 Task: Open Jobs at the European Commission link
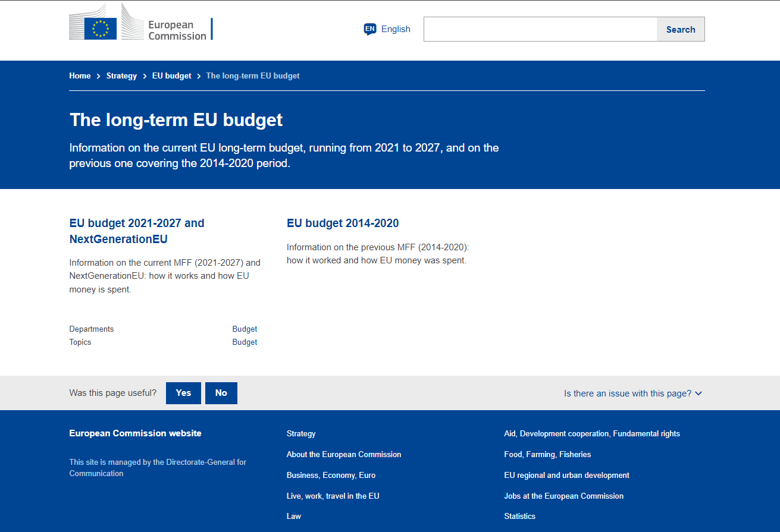(563, 496)
